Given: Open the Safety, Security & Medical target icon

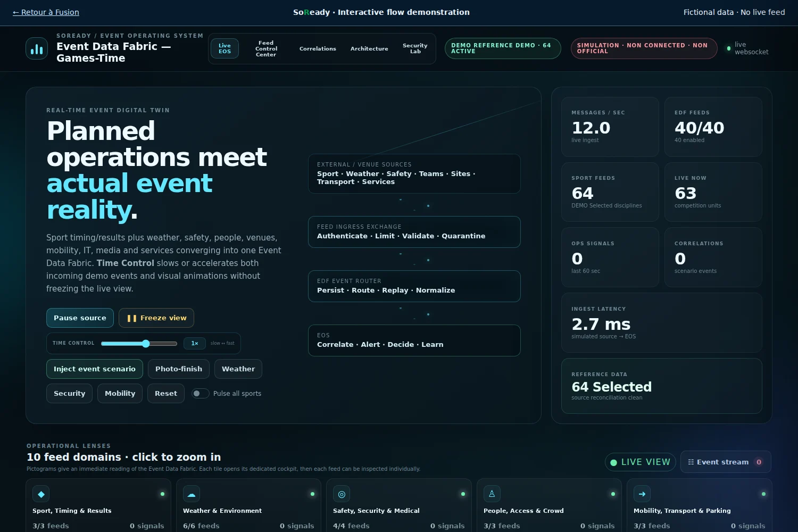Looking at the screenshot, I should tap(342, 494).
